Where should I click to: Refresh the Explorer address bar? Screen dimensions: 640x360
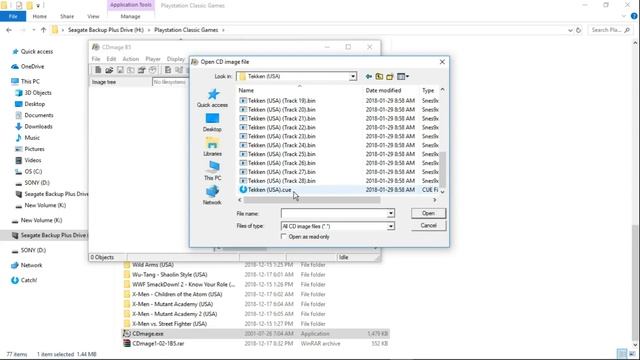[578, 30]
